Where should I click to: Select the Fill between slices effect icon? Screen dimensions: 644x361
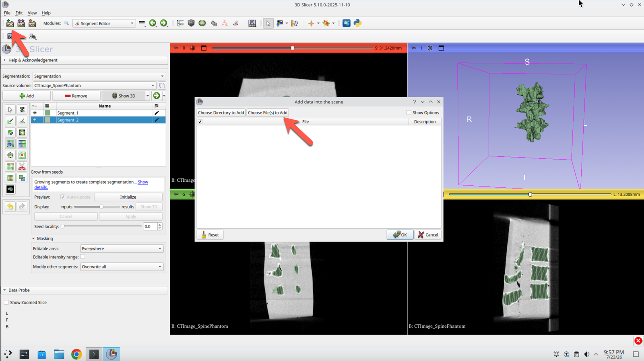pyautogui.click(x=22, y=144)
